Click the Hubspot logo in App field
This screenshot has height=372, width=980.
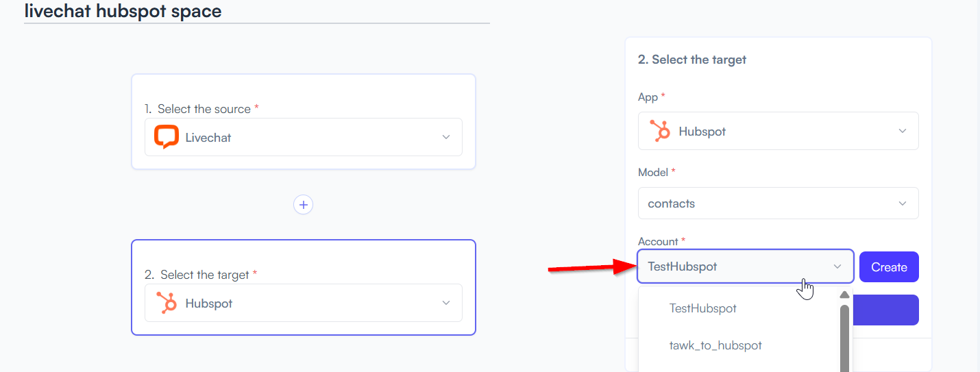(660, 131)
